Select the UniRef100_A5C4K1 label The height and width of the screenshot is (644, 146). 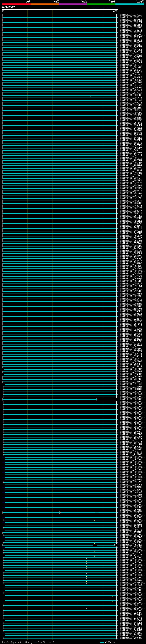[x=131, y=545]
